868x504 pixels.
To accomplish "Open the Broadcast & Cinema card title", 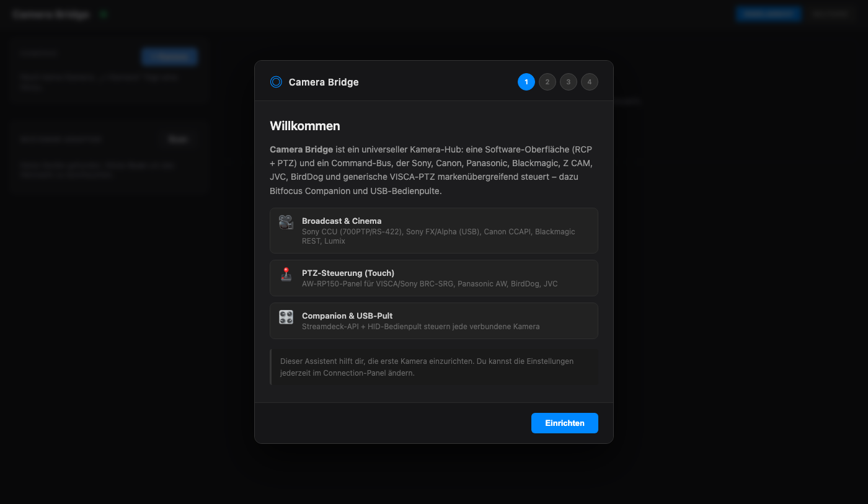I will (342, 221).
